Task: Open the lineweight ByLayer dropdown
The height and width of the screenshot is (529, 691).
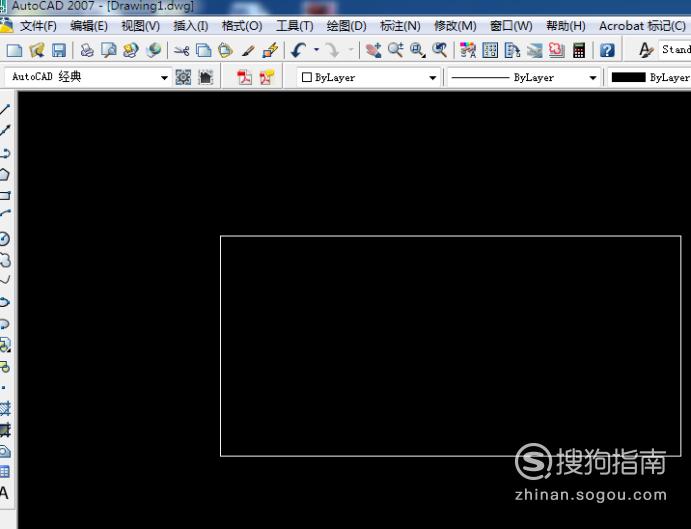Action: [x=649, y=78]
